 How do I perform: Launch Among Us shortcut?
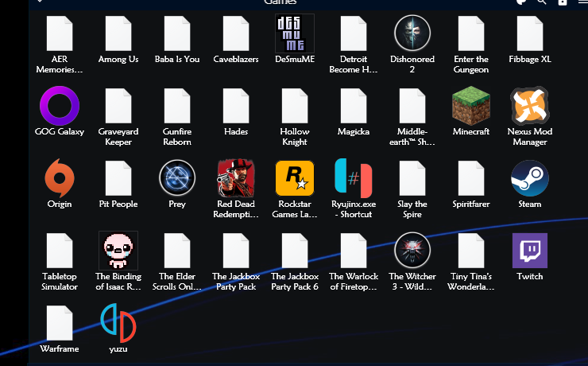coord(118,33)
